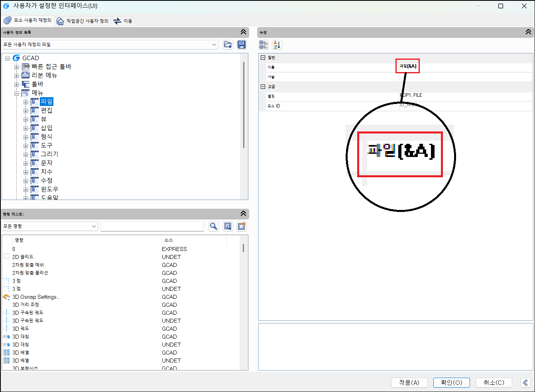Click the 적용(A) button

click(x=409, y=382)
